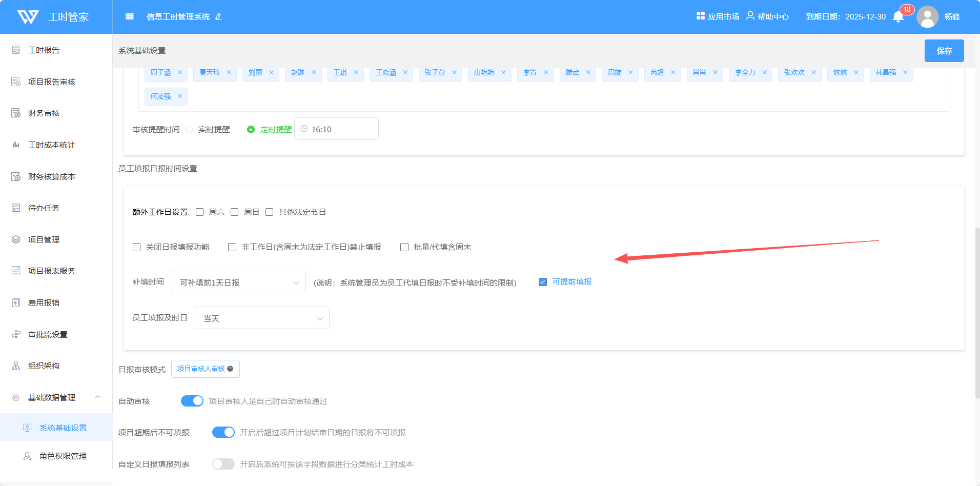The width and height of the screenshot is (980, 486).
Task: Click the 保存 button
Action: (944, 51)
